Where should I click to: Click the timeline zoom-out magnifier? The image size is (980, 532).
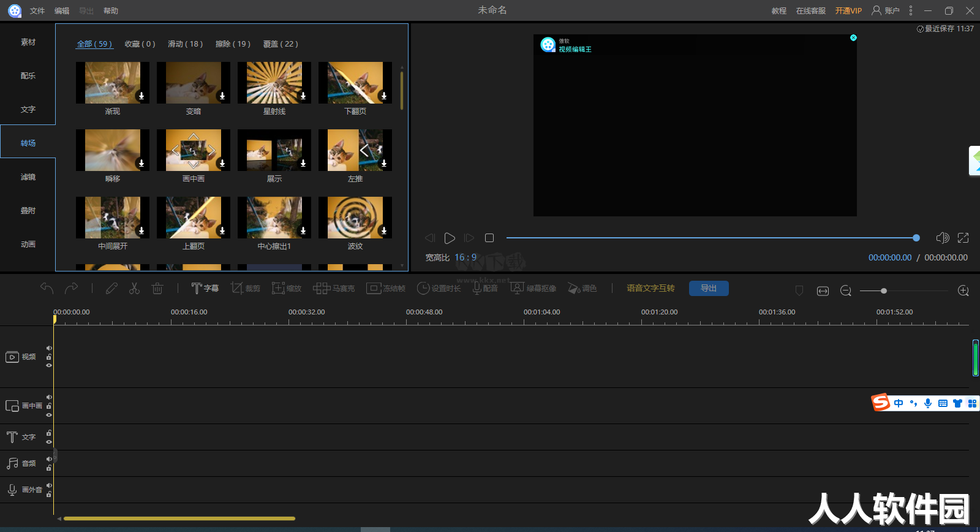click(846, 291)
